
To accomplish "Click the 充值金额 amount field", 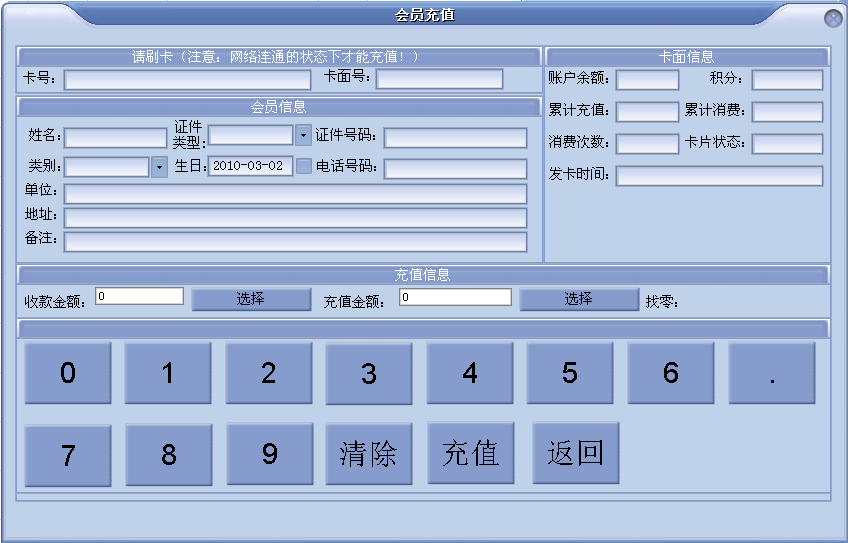I will coord(455,297).
